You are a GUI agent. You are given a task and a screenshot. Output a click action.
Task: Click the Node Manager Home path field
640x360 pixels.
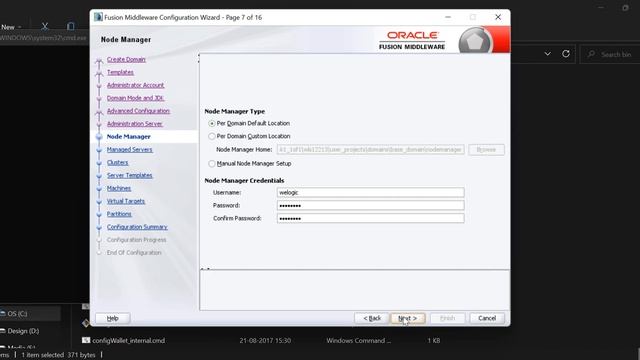tap(370, 150)
